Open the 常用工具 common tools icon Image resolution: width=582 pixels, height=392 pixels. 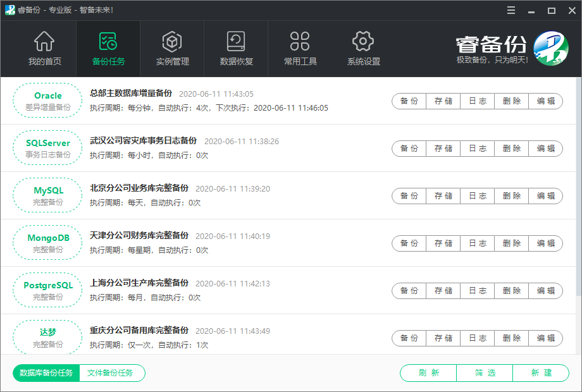pos(300,41)
